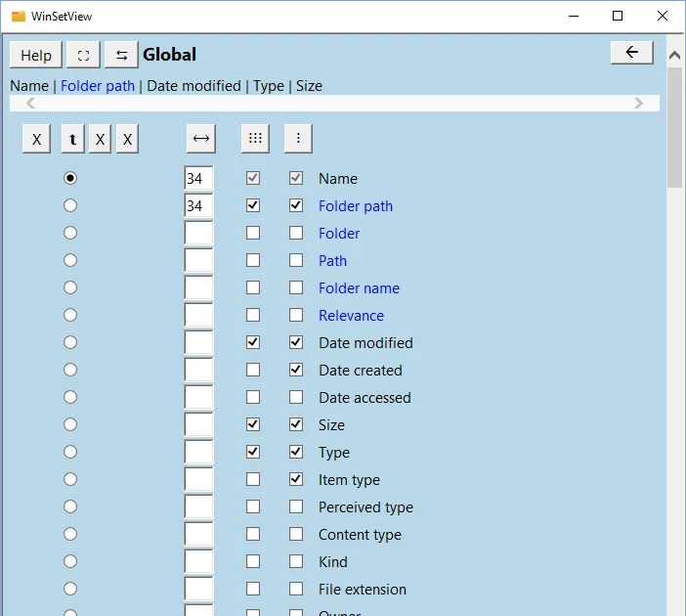Click the Name width field containing 34
The image size is (686, 616).
198,178
